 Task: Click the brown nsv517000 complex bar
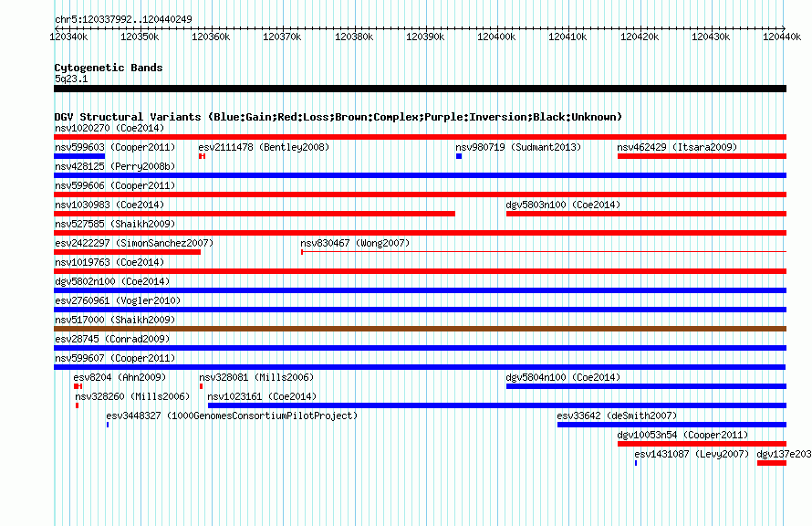tap(420, 329)
